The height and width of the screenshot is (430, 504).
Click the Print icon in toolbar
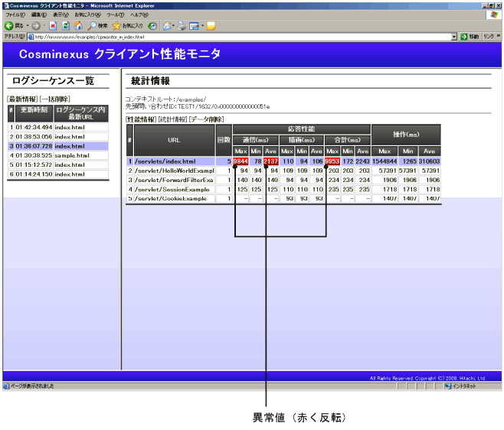pyautogui.click(x=182, y=26)
